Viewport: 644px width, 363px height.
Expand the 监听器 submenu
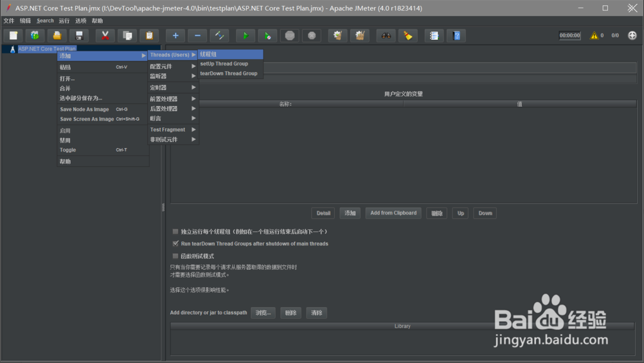pyautogui.click(x=173, y=76)
